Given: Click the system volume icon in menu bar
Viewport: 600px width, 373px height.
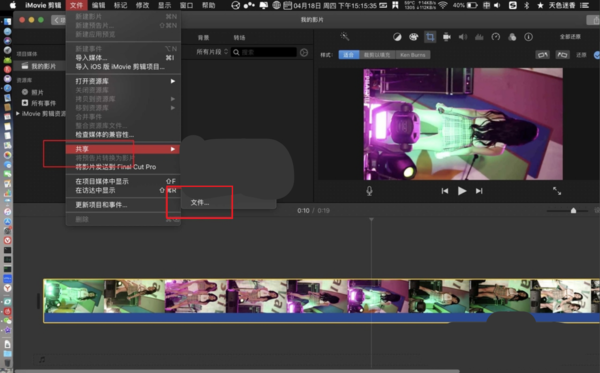Looking at the screenshot, I should coord(497,5).
